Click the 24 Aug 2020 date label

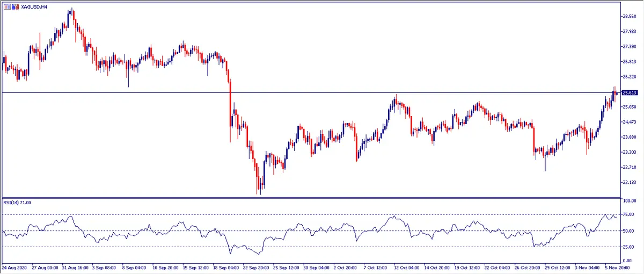click(x=14, y=267)
